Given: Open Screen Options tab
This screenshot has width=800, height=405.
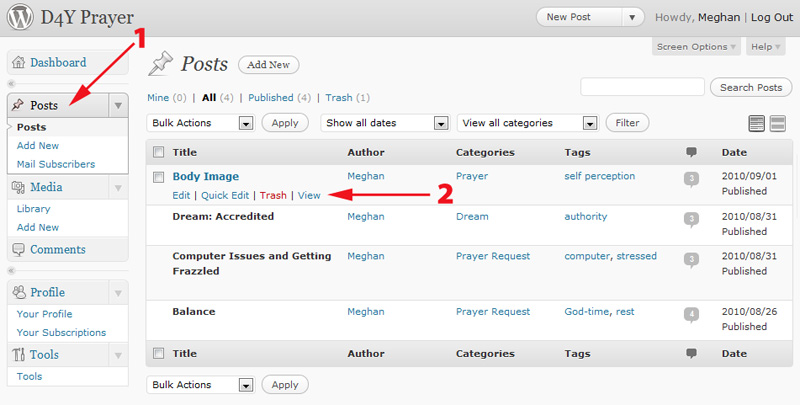Looking at the screenshot, I should (x=697, y=47).
